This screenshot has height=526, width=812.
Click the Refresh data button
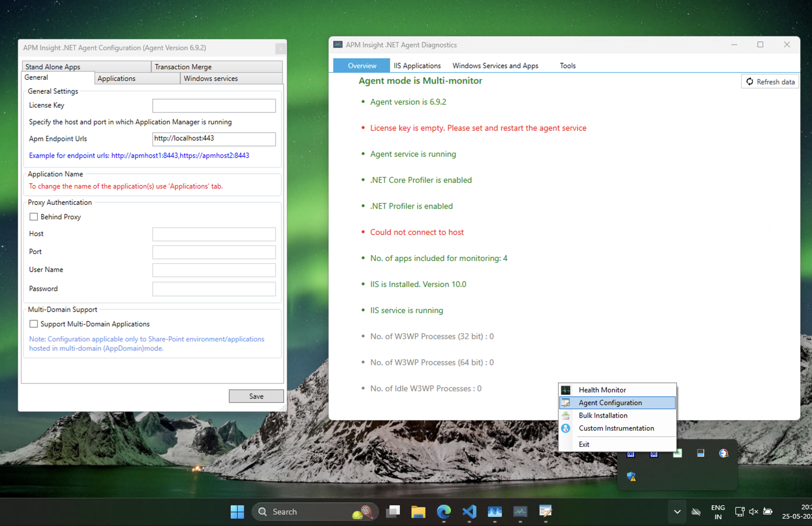770,82
